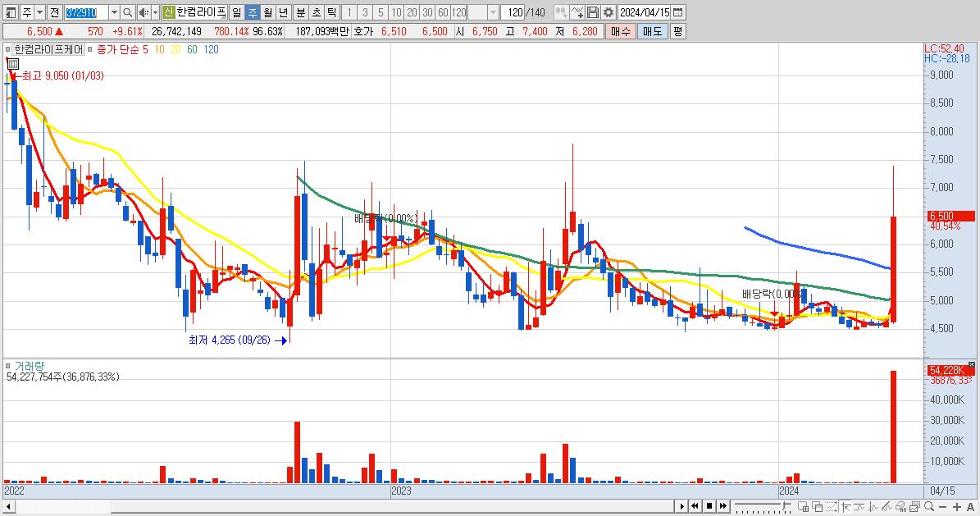Click the fast-forward double-arrow button
This screenshot has height=516, width=980.
click(x=723, y=506)
